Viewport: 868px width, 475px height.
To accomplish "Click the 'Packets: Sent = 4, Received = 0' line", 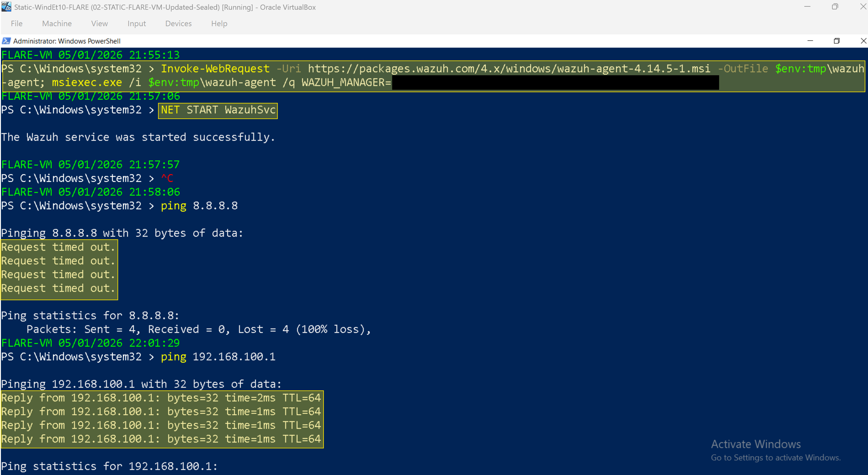I will pos(199,329).
